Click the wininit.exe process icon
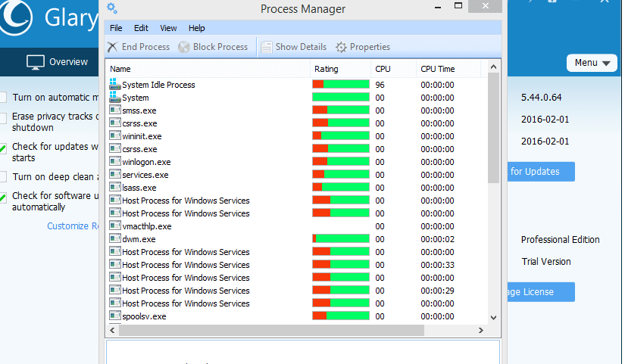625x364 pixels. [x=115, y=135]
